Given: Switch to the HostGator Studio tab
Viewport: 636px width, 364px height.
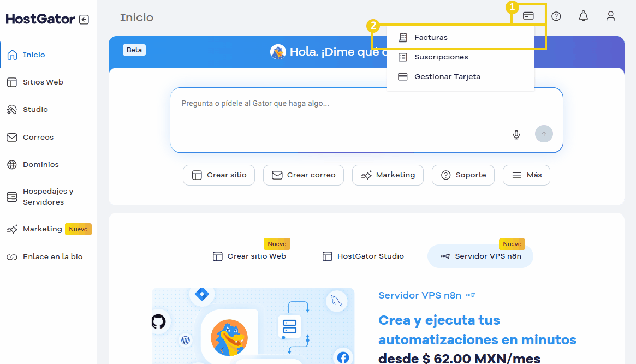Looking at the screenshot, I should (363, 256).
